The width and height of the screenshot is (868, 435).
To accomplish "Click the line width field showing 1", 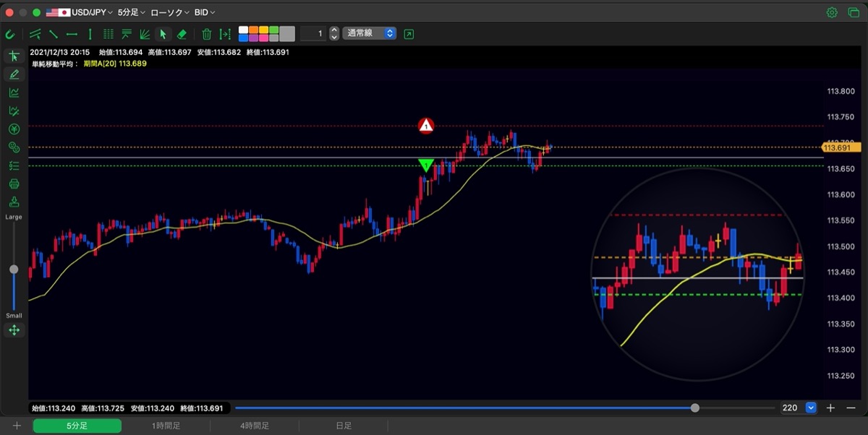I will pos(313,33).
